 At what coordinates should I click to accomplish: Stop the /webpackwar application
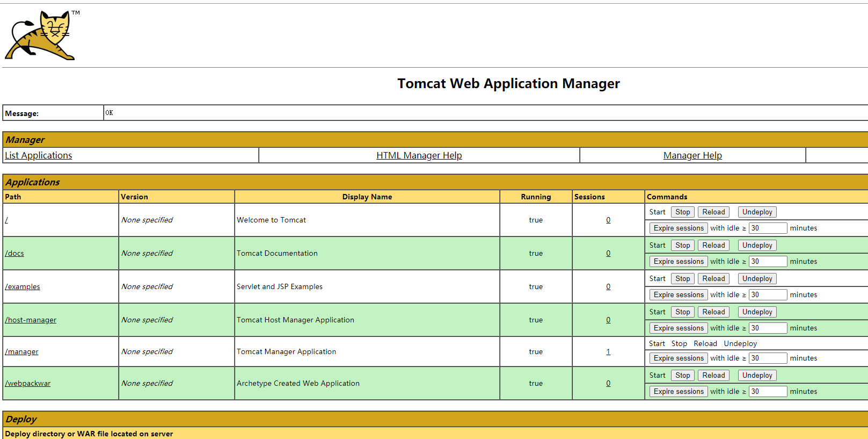tap(682, 376)
